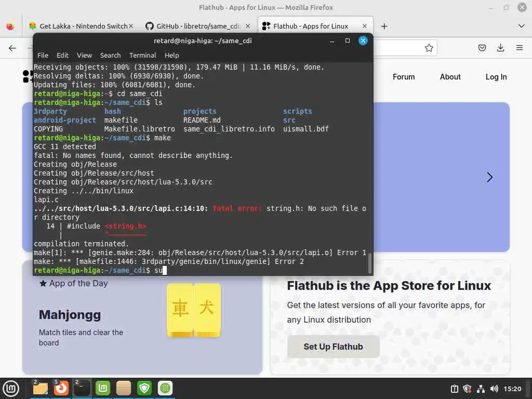Bookmark this page with star icon
Image resolution: width=532 pixels, height=399 pixels.
point(429,48)
